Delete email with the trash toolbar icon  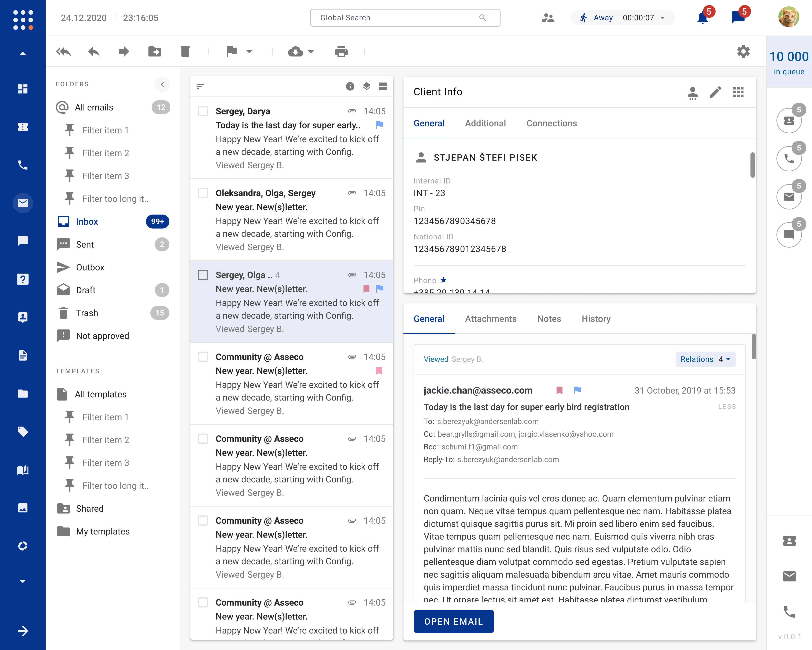tap(185, 52)
